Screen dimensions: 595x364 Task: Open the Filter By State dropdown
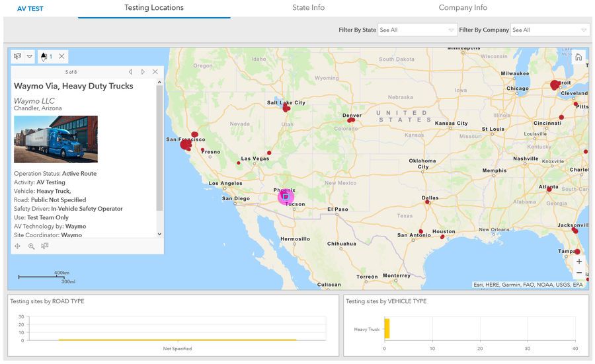(x=416, y=30)
